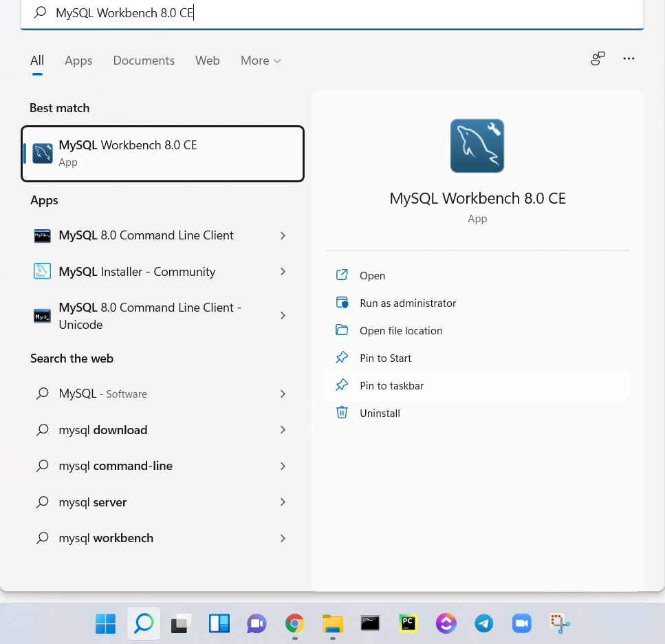Launch Chrome from the taskbar
The width and height of the screenshot is (665, 644).
tap(294, 623)
